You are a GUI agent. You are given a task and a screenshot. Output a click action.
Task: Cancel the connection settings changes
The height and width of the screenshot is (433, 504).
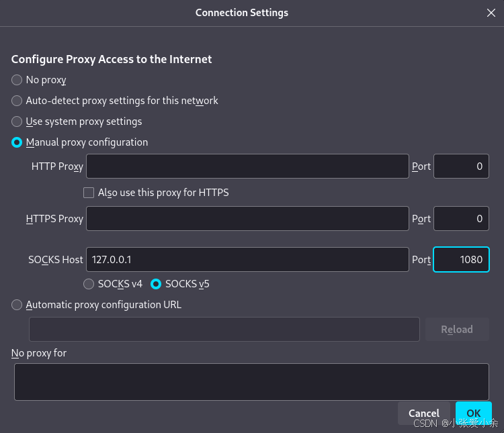pos(424,413)
